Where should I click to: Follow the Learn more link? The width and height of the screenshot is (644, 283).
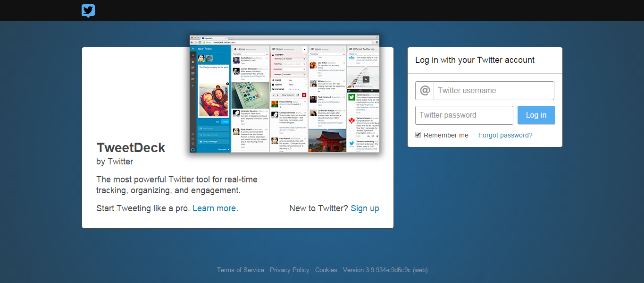pyautogui.click(x=214, y=208)
